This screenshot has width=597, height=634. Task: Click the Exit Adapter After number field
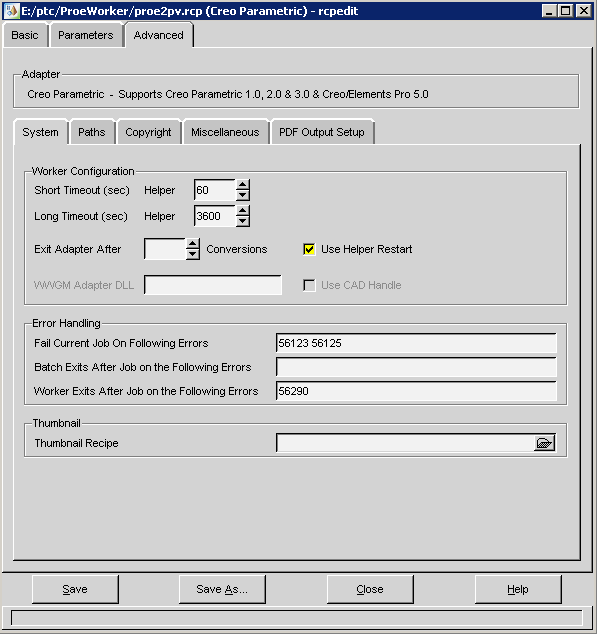tap(165, 249)
